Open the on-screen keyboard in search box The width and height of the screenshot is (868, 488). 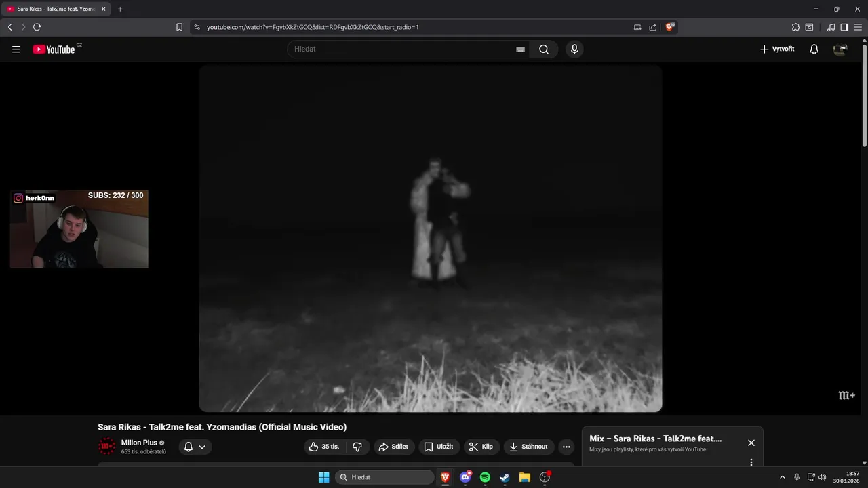tap(520, 49)
